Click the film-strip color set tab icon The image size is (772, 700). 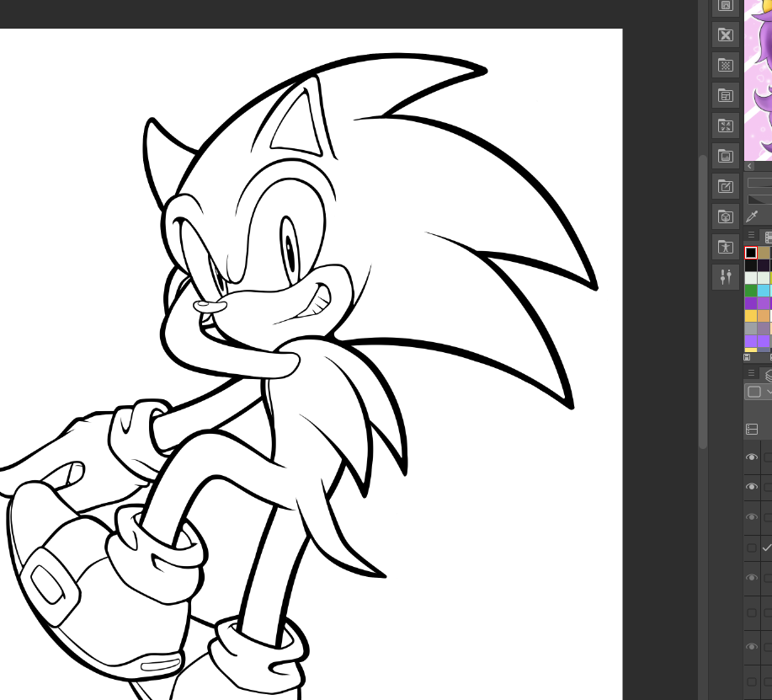coord(768,237)
